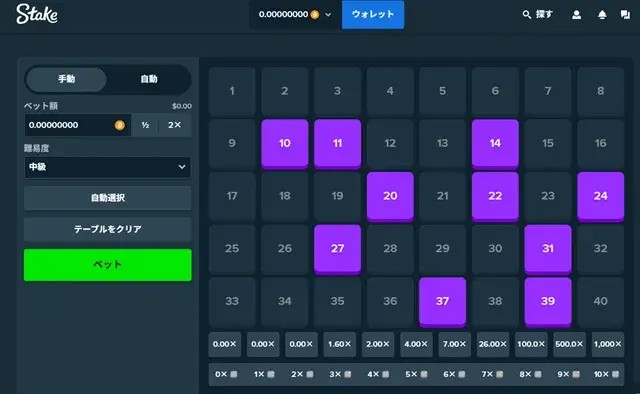Open the 難易度 difficulty dropdown 中級
This screenshot has height=394, width=640.
click(108, 167)
